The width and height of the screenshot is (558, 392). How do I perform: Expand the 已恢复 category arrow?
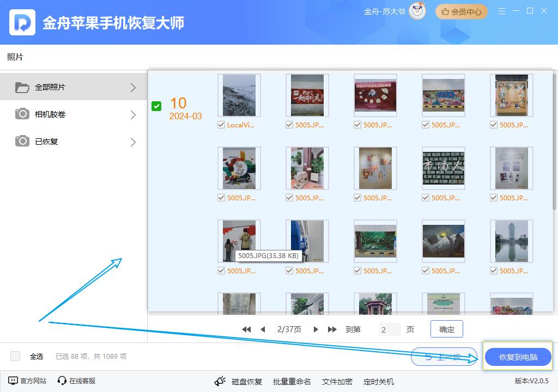pos(134,142)
